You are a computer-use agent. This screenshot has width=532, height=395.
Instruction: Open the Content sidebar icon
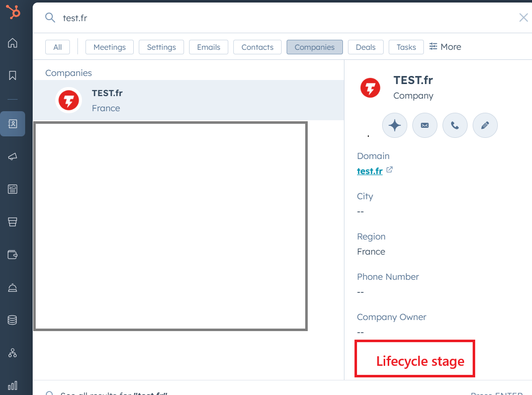12,189
